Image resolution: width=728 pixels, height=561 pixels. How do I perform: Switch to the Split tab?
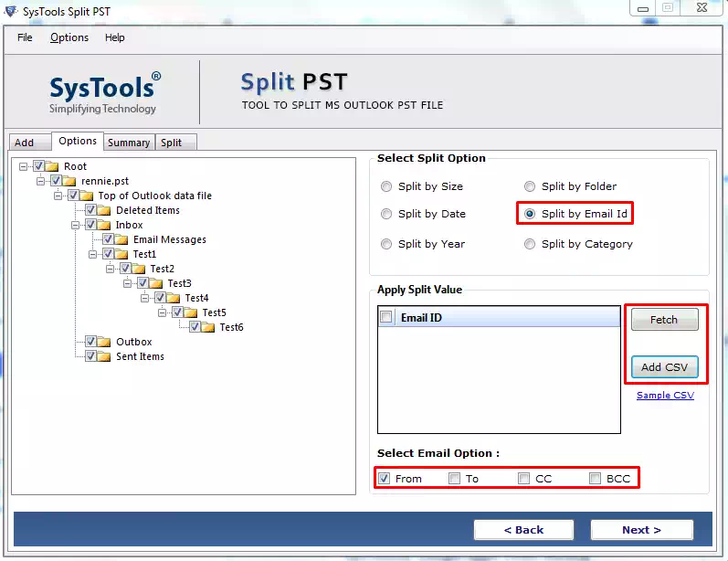point(175,143)
